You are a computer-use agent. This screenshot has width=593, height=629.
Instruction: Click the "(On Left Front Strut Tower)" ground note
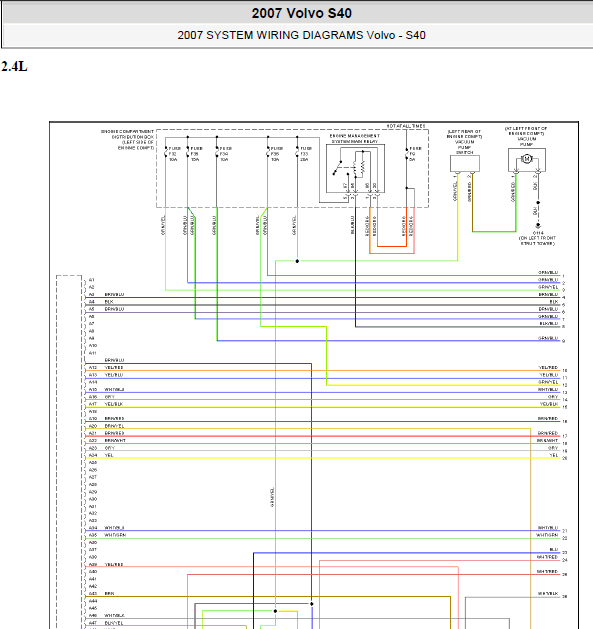pos(538,241)
